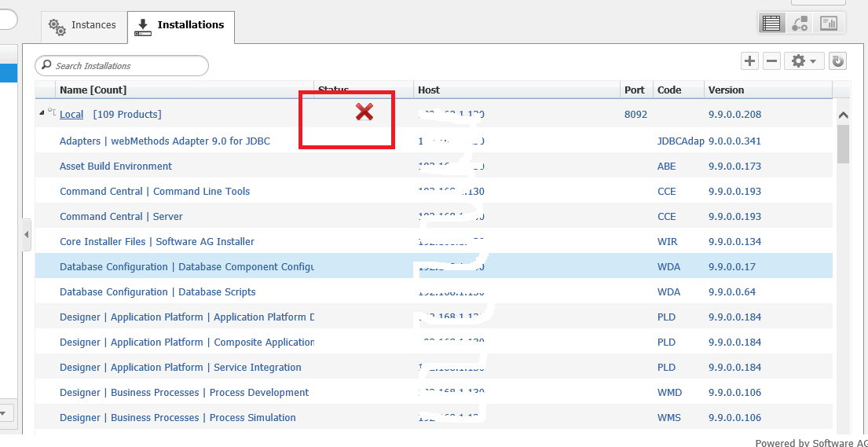
Task: Open the Local installation link
Action: point(71,115)
